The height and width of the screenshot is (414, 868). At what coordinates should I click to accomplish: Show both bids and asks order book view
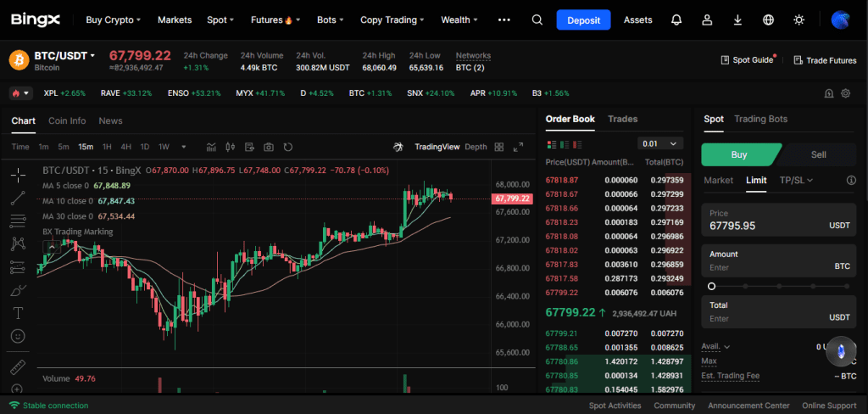tap(551, 145)
